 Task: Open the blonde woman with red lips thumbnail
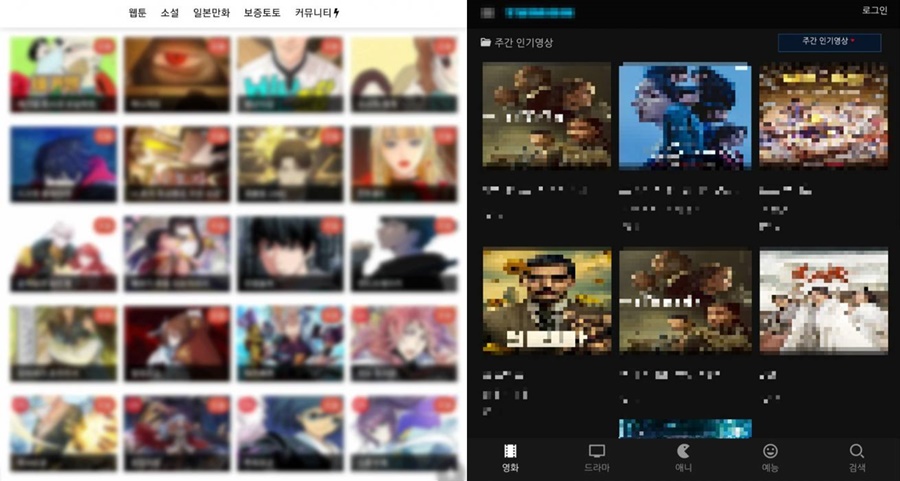pos(404,164)
